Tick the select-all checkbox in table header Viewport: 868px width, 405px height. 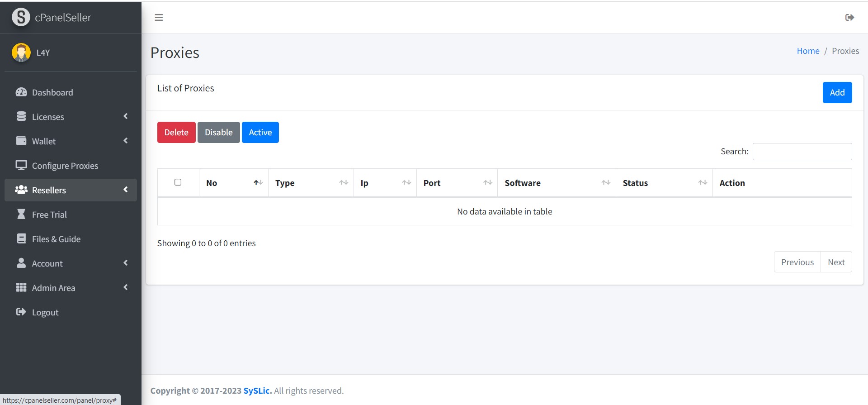[x=178, y=182]
